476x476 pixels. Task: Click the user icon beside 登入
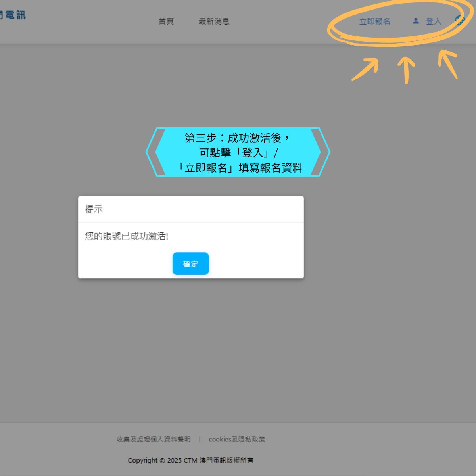pyautogui.click(x=416, y=21)
